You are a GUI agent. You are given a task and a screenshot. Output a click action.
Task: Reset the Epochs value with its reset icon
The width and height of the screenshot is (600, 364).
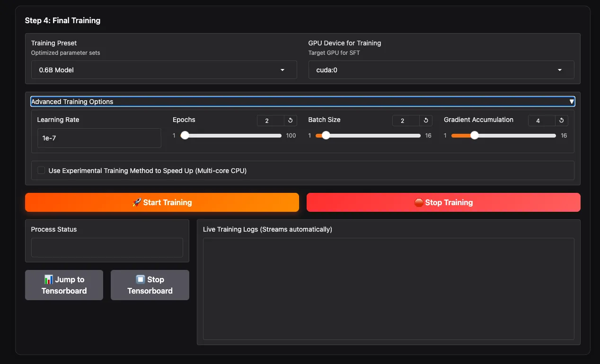291,121
